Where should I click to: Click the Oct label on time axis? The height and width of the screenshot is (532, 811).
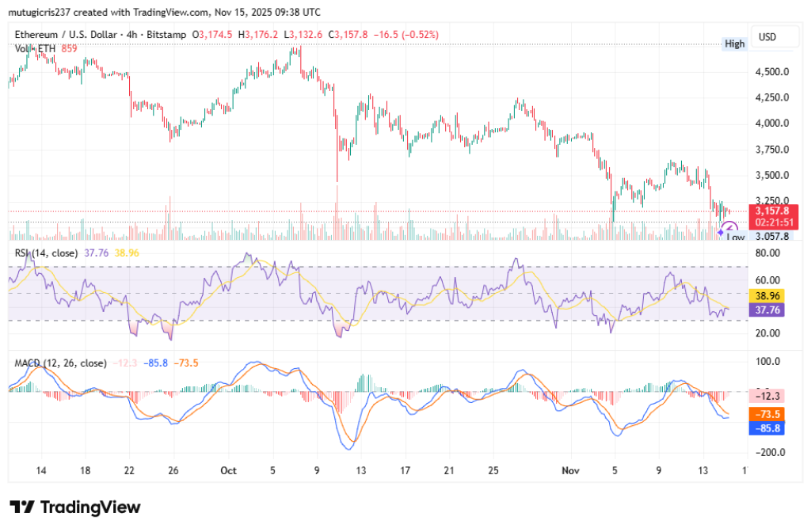tap(228, 471)
